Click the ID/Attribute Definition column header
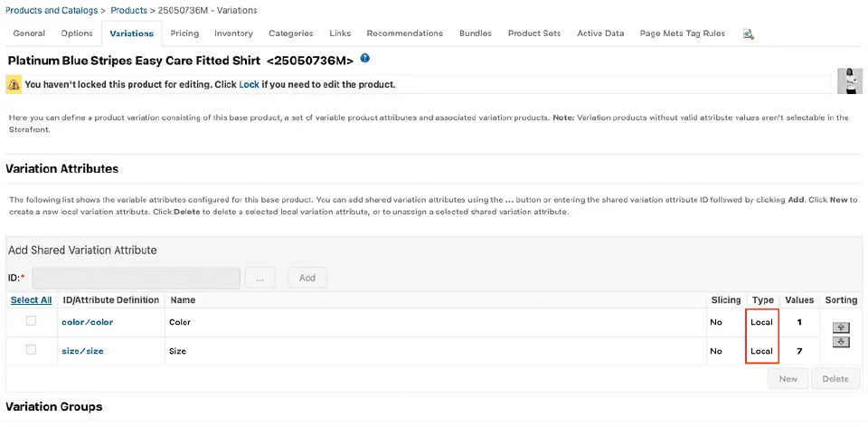Image resolution: width=868 pixels, height=427 pixels. (110, 299)
